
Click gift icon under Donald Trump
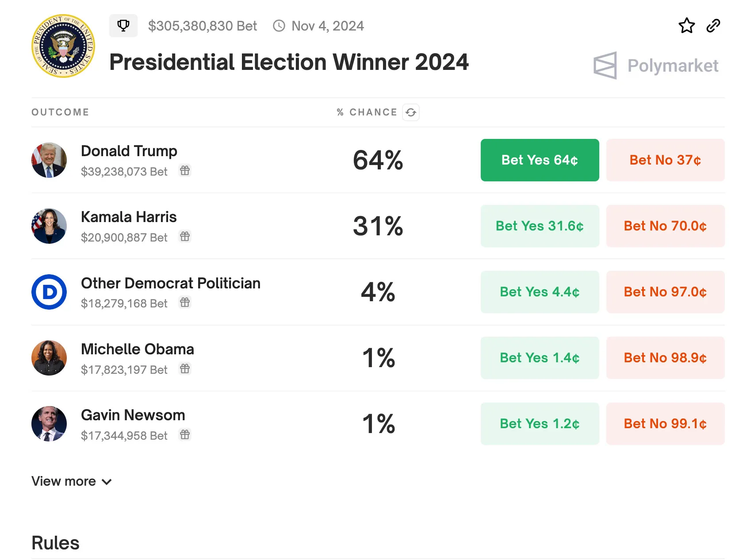tap(185, 170)
